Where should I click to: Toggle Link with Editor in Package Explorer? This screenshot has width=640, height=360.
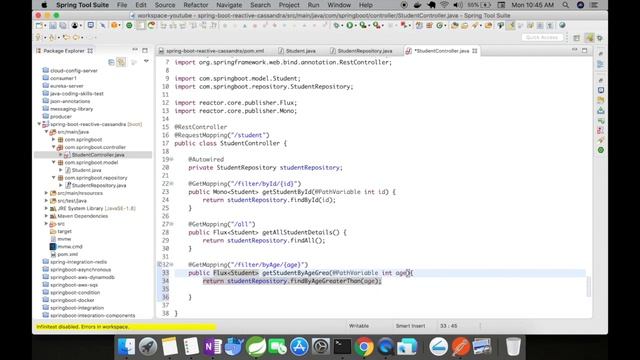pyautogui.click(x=121, y=62)
